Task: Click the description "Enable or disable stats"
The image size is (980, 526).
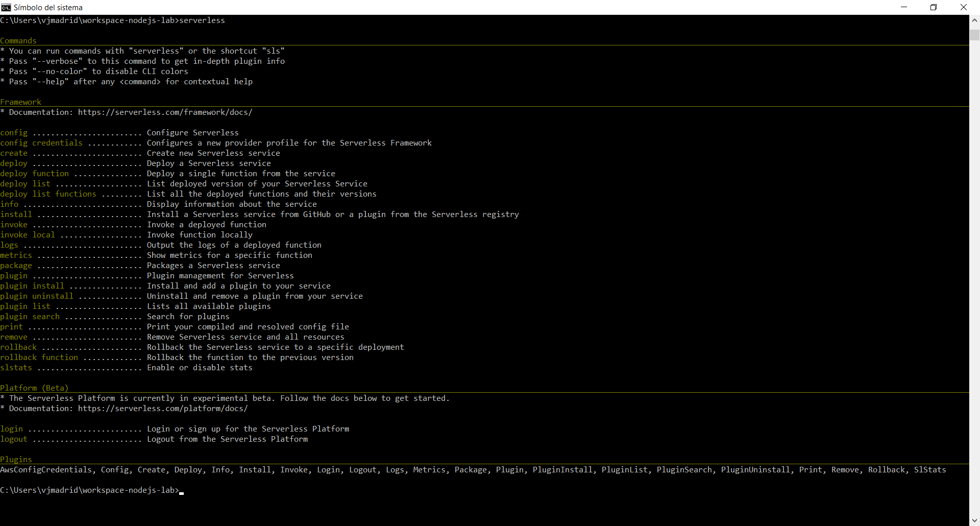Action: [200, 368]
